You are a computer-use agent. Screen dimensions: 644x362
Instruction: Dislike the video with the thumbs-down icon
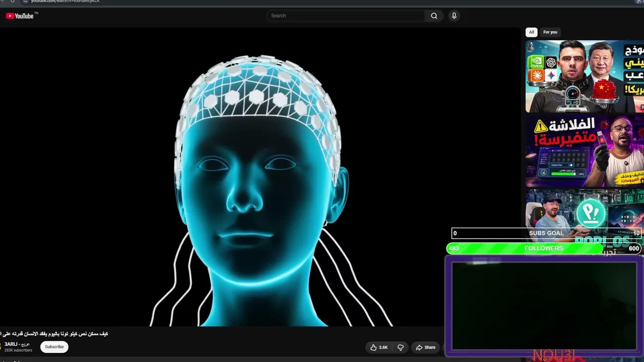(x=400, y=347)
